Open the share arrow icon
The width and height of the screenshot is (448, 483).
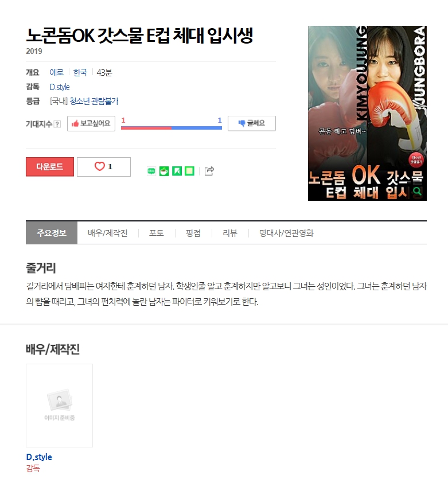pyautogui.click(x=209, y=171)
